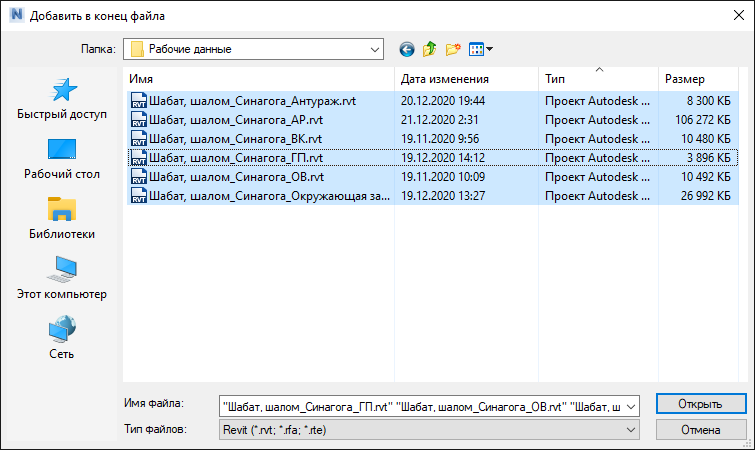Open Сеть network location

click(62, 338)
